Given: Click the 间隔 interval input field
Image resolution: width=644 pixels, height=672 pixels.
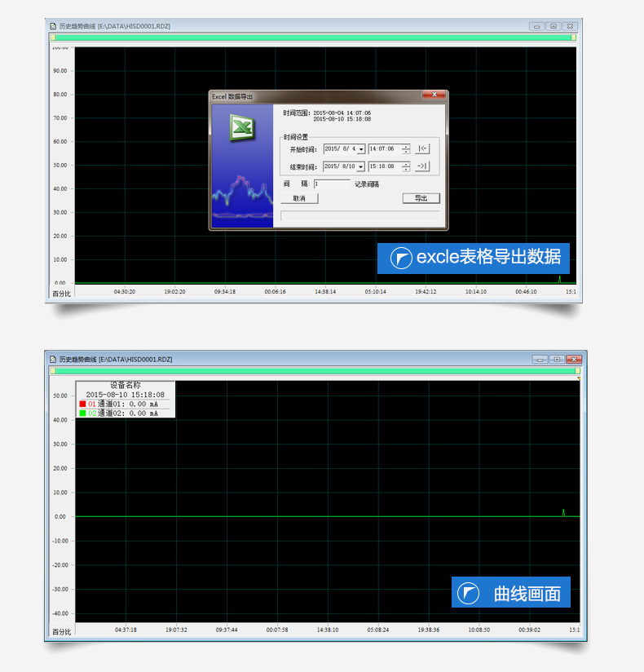Looking at the screenshot, I should [x=331, y=184].
